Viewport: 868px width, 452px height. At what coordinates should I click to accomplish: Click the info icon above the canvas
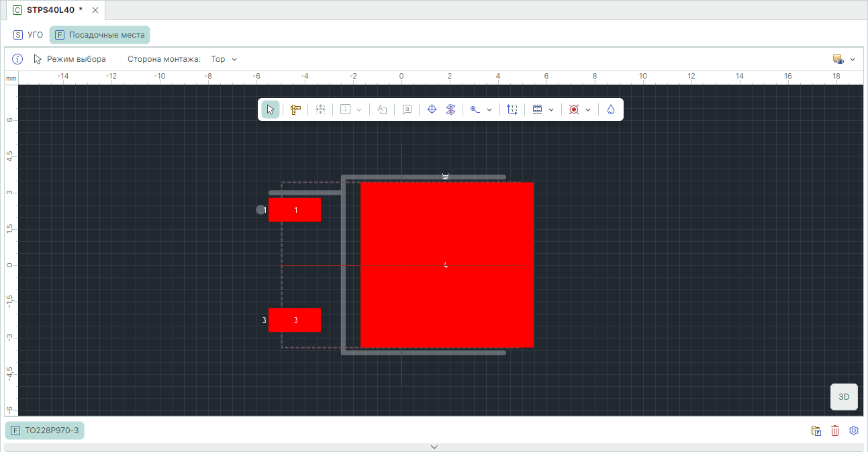[18, 59]
